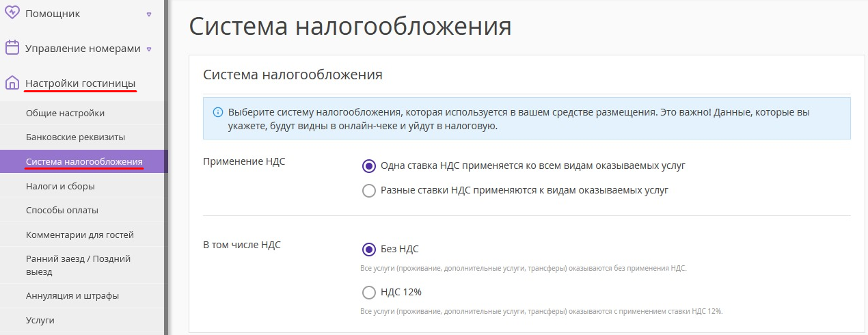Open Способы оплаты settings
Image resolution: width=868 pixels, height=335 pixels.
coord(82,211)
